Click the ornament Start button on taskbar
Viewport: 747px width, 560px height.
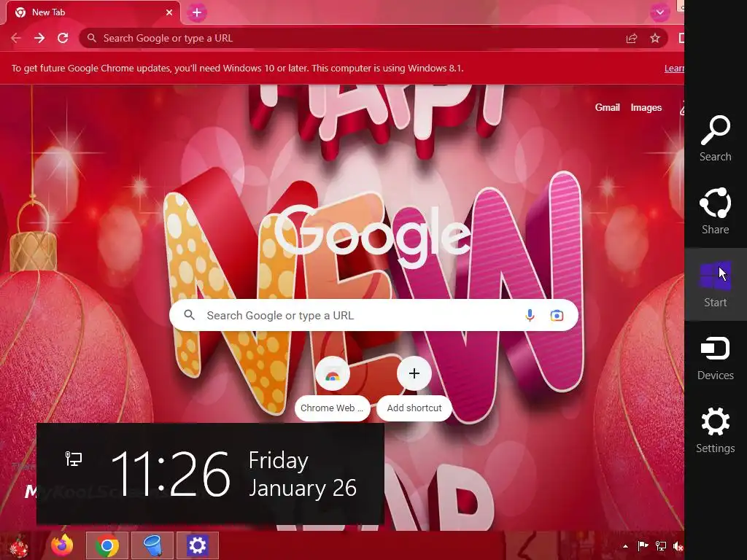[x=18, y=546]
